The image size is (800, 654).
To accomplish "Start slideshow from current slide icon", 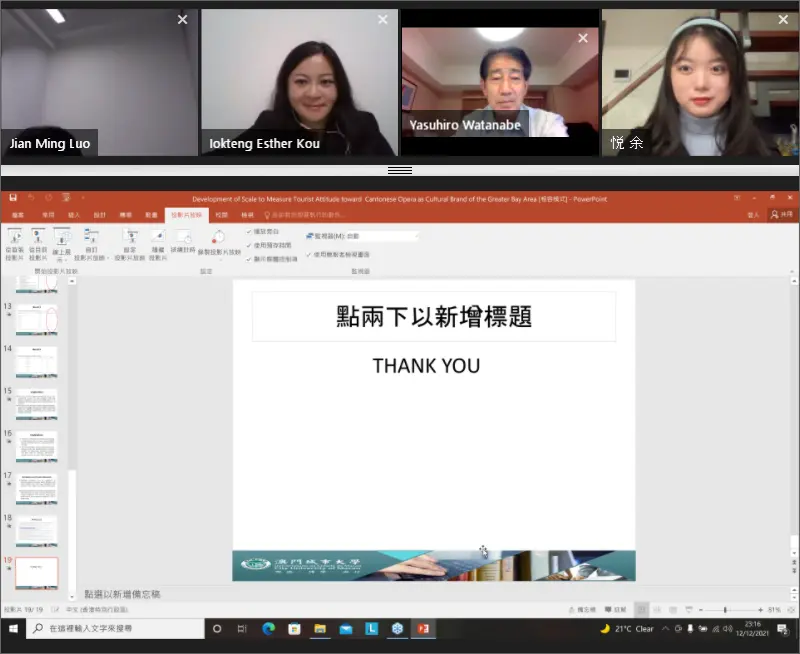I will pyautogui.click(x=38, y=238).
